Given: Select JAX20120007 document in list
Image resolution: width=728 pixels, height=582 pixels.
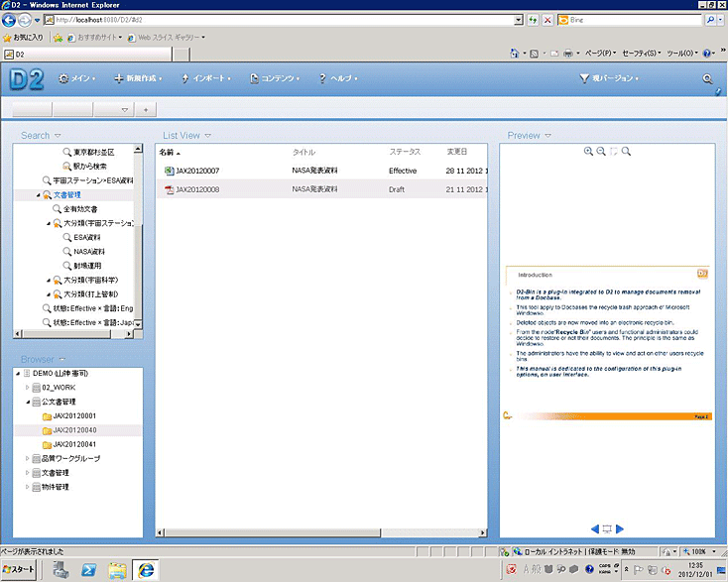Looking at the screenshot, I should coord(197,172).
